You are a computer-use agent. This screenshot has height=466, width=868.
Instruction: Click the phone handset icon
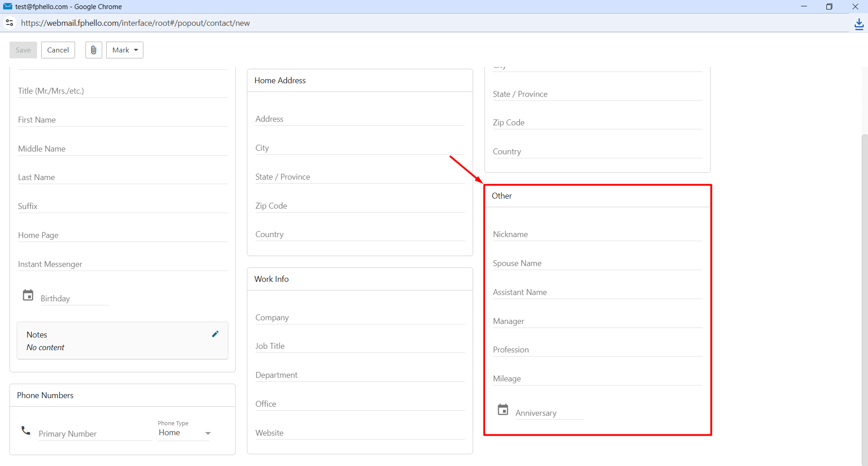pos(26,430)
